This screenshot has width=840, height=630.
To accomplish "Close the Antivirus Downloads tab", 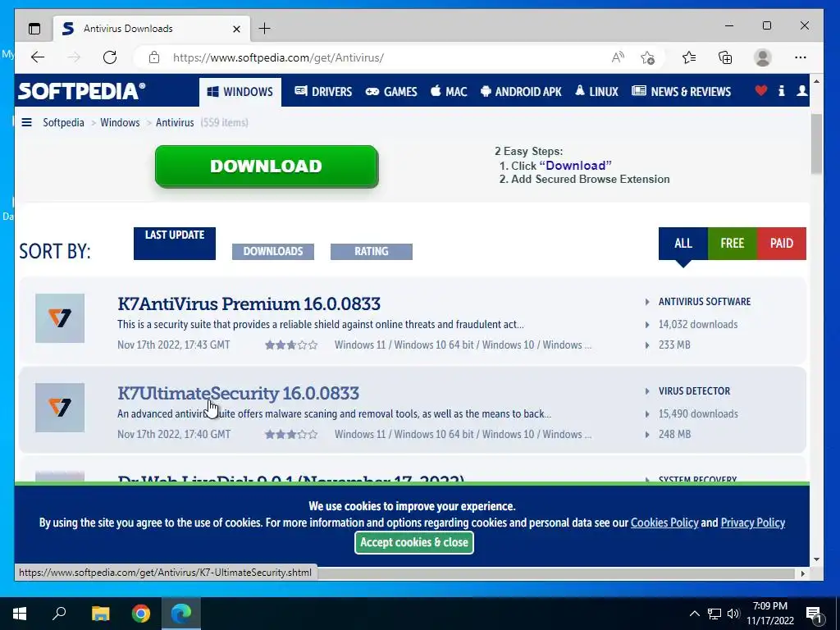I will (x=236, y=29).
